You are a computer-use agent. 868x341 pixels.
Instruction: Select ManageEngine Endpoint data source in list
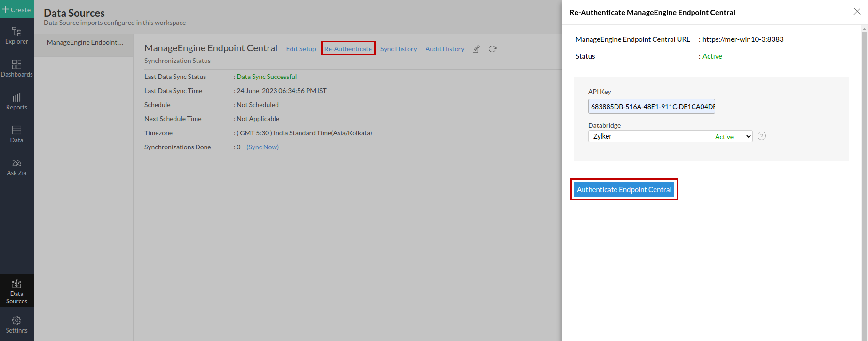tap(85, 42)
